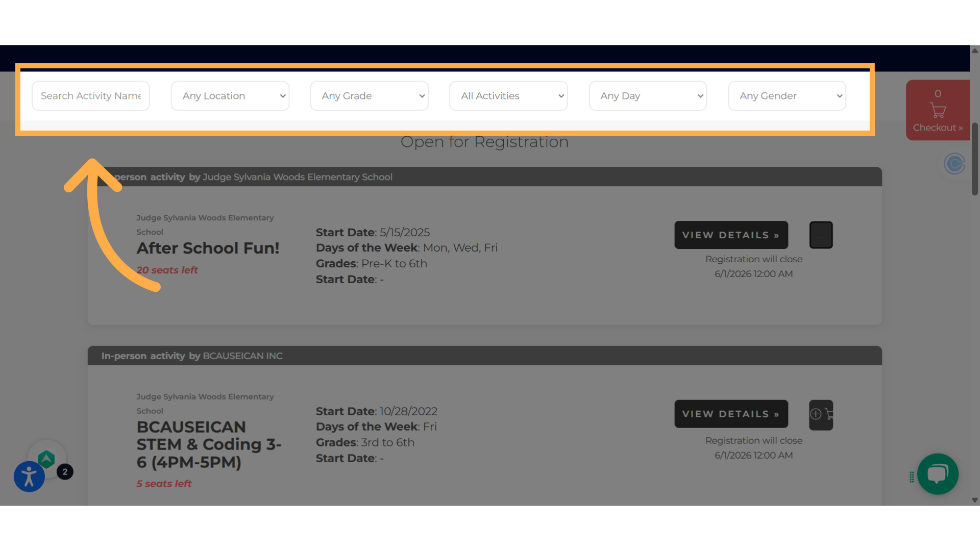Click the page vertical scrollbar thumb
980x551 pixels.
tap(974, 158)
